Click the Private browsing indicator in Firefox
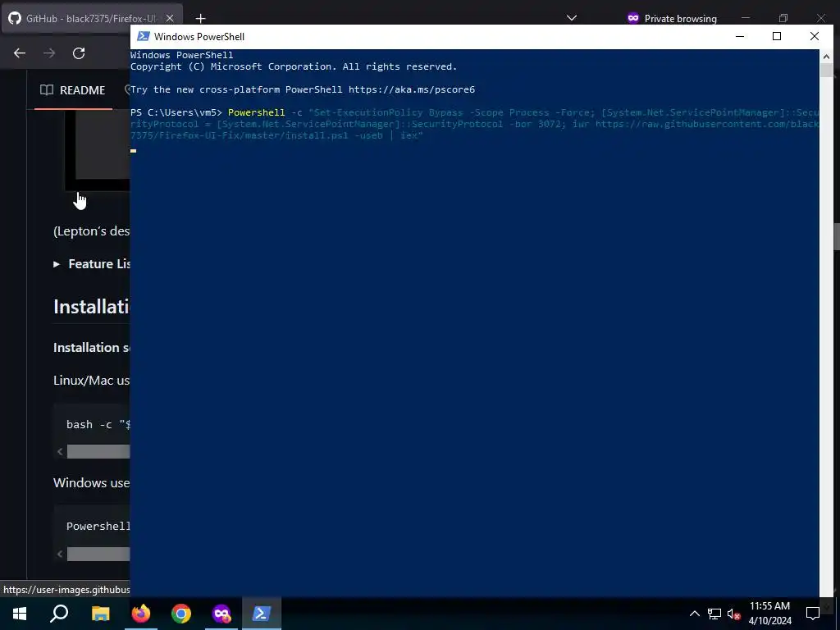The image size is (840, 630). 672,18
